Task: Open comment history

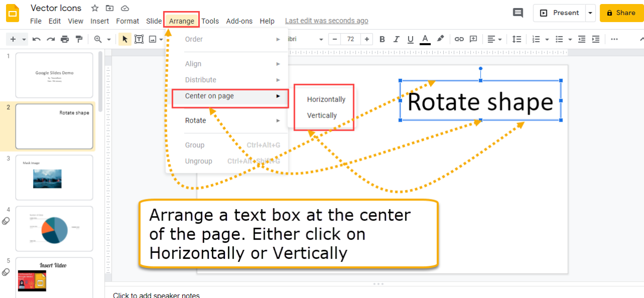Action: (x=518, y=13)
